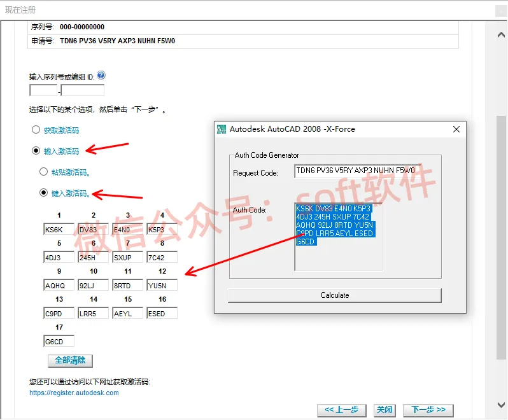Choose the 键入激活码 radio button

pyautogui.click(x=43, y=193)
